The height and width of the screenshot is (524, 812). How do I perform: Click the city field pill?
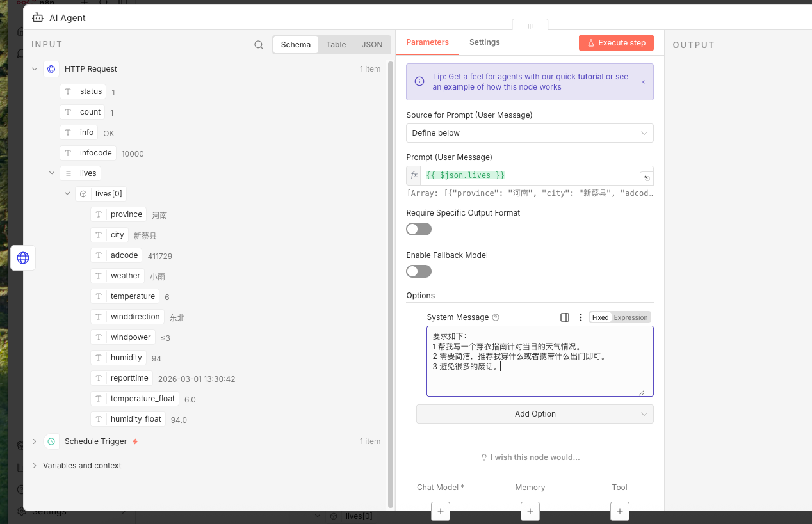click(110, 235)
